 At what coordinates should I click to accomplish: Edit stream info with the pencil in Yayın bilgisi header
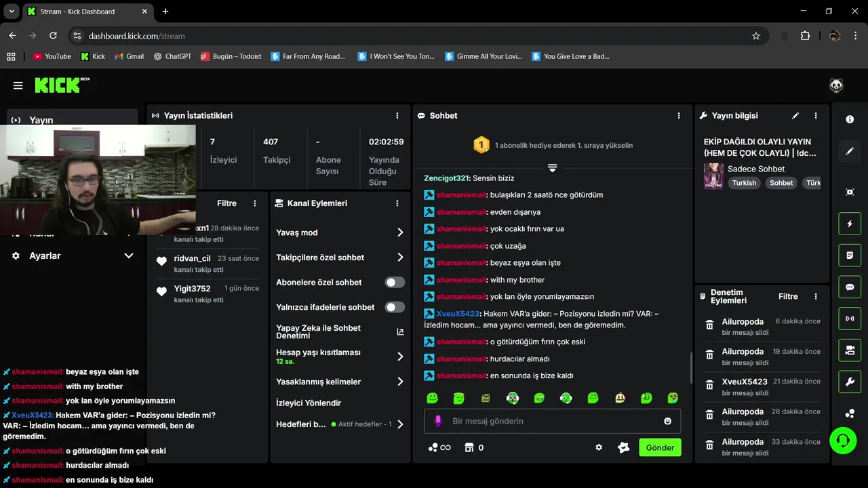(x=795, y=116)
